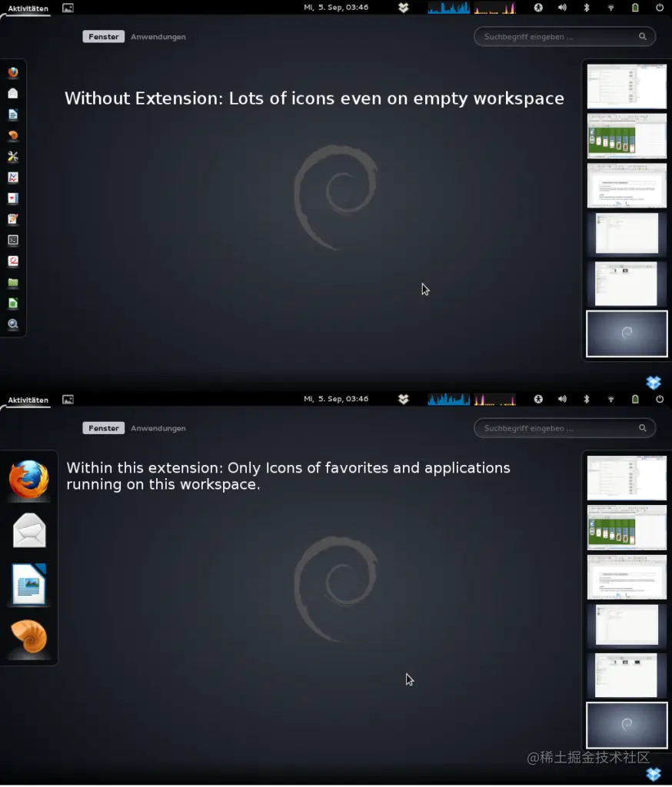
Task: Select the bottom workspace thumbnail
Action: click(x=627, y=334)
